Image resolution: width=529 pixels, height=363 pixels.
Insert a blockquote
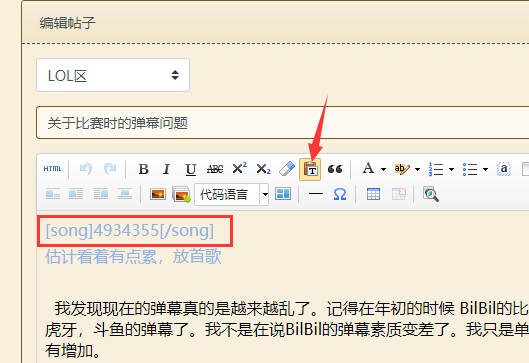[x=335, y=169]
